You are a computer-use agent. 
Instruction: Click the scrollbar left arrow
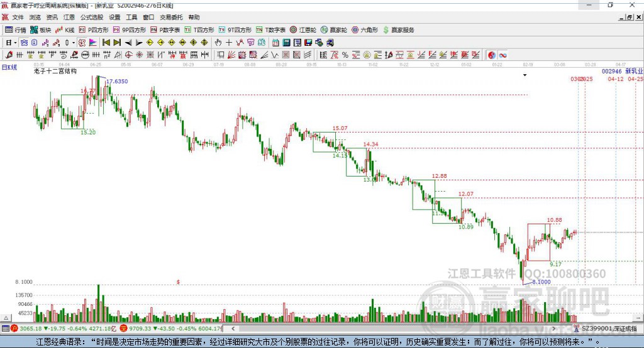coord(233,329)
